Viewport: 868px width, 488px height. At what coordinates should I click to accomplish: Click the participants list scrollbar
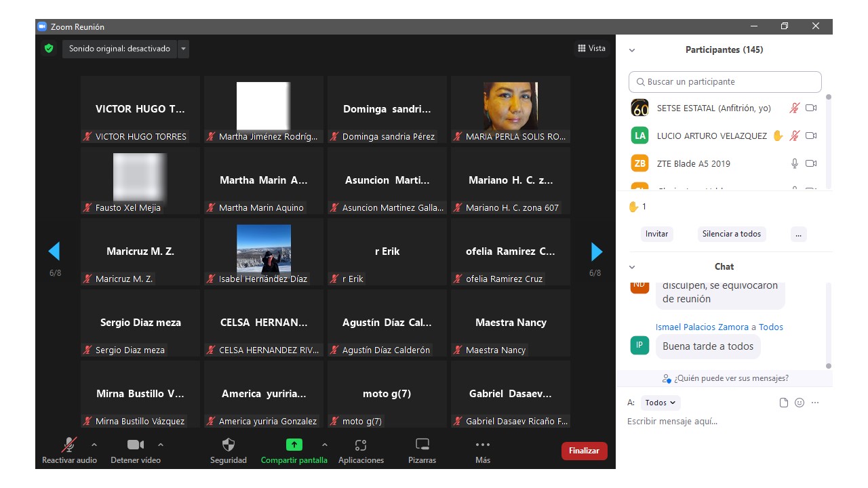pos(828,141)
